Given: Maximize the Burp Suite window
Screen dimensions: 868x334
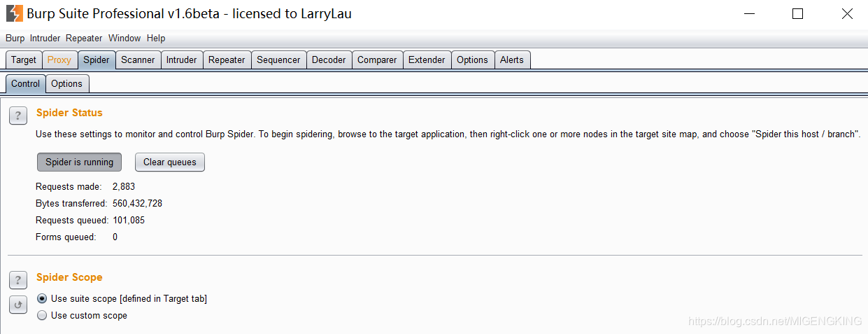Looking at the screenshot, I should [x=797, y=13].
